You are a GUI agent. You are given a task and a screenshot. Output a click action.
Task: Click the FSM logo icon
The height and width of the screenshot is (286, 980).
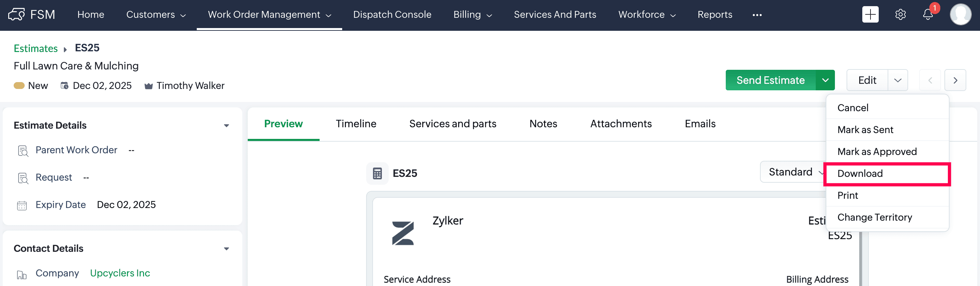point(16,15)
